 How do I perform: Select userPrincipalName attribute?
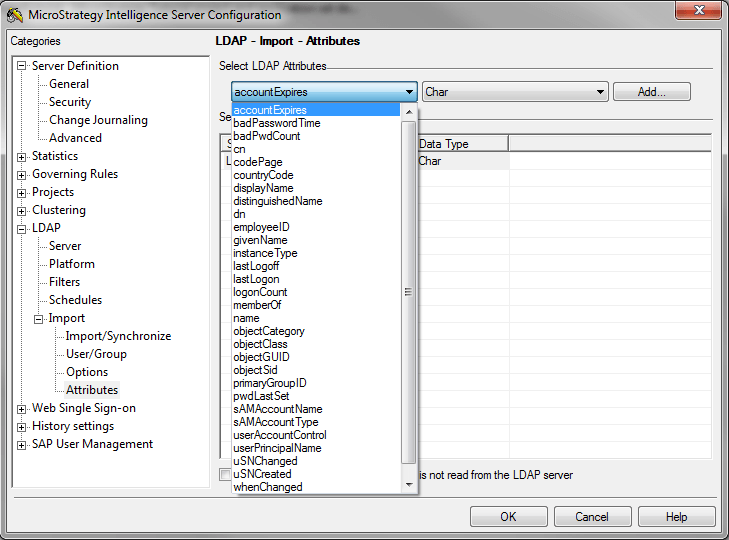tap(316, 448)
